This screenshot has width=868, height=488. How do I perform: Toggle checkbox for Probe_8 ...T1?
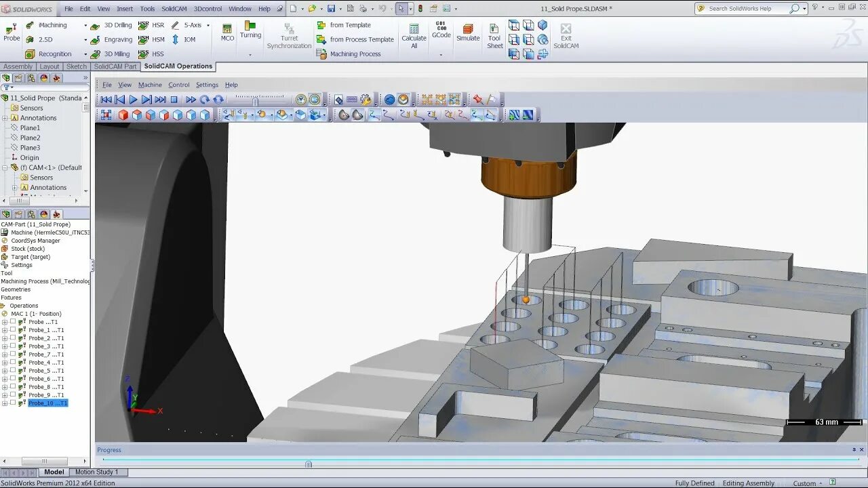click(x=12, y=387)
